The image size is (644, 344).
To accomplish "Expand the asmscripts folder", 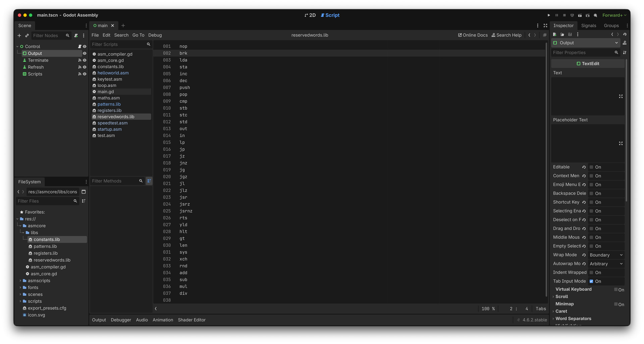I will click(x=20, y=281).
